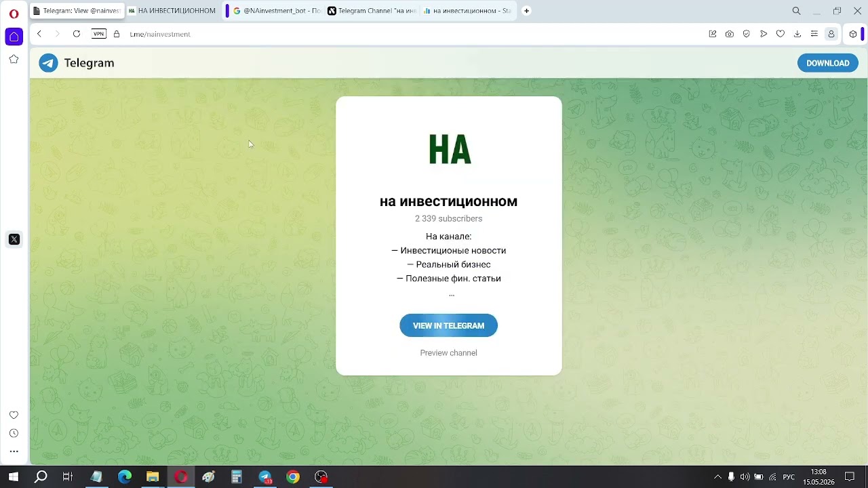
Task: Click the send/flow arrow icon
Action: click(x=764, y=34)
